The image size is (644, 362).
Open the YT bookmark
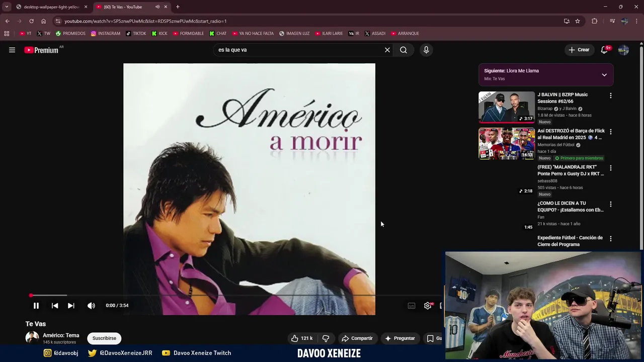click(25, 34)
